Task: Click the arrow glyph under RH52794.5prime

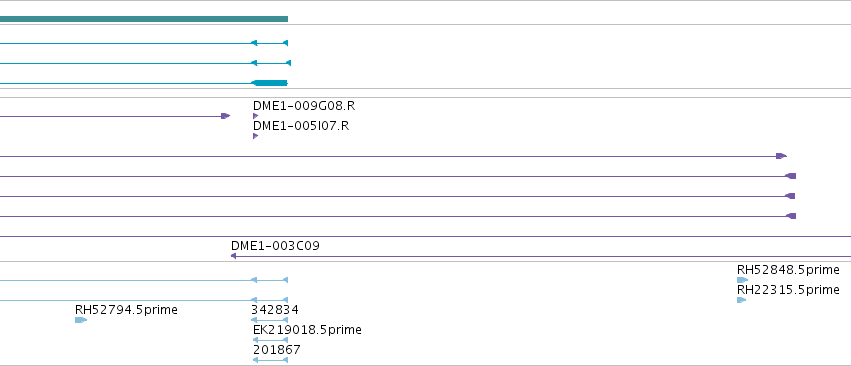Action: [x=81, y=320]
